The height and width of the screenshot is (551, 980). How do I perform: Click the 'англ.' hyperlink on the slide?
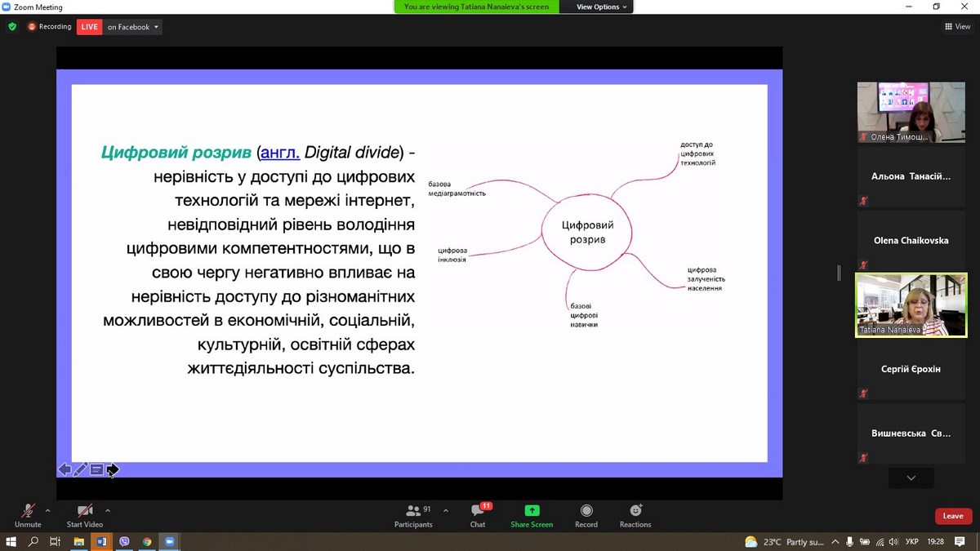(280, 153)
